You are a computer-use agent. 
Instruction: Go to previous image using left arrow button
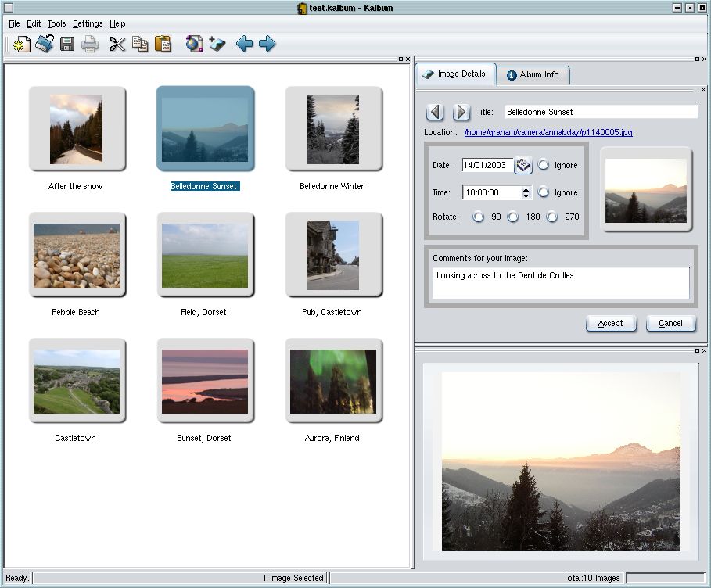tap(435, 112)
